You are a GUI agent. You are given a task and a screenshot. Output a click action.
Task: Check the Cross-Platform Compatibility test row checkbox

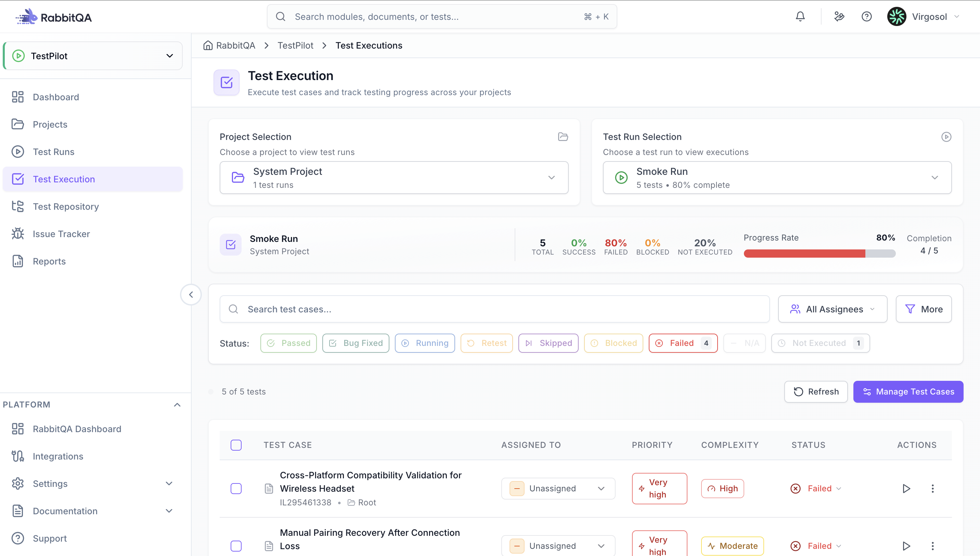coord(236,488)
